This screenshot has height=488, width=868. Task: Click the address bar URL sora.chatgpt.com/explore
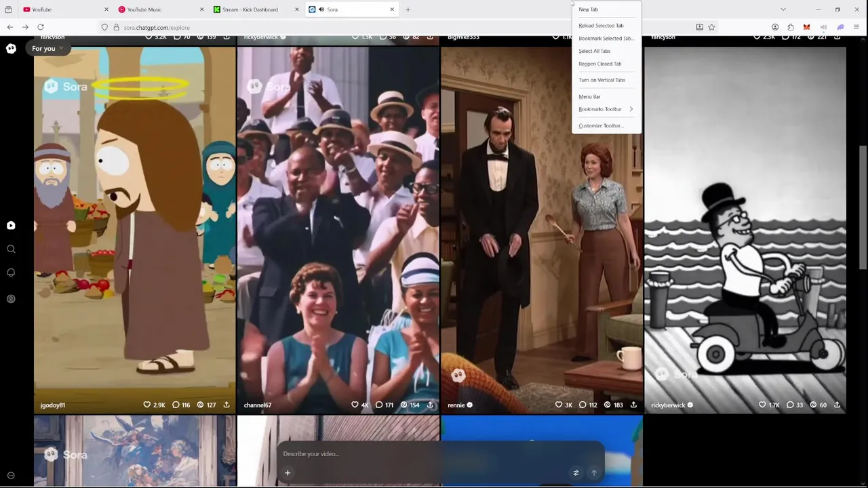point(157,28)
